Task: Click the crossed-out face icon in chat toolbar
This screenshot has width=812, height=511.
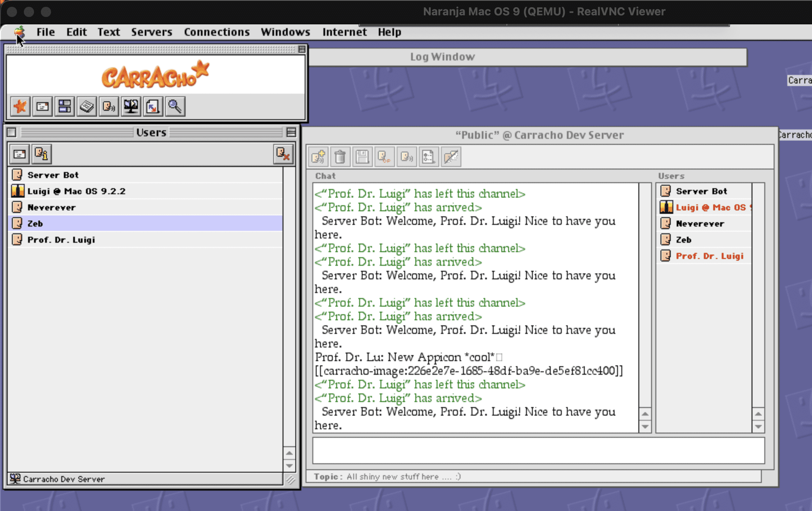Action: (x=451, y=157)
